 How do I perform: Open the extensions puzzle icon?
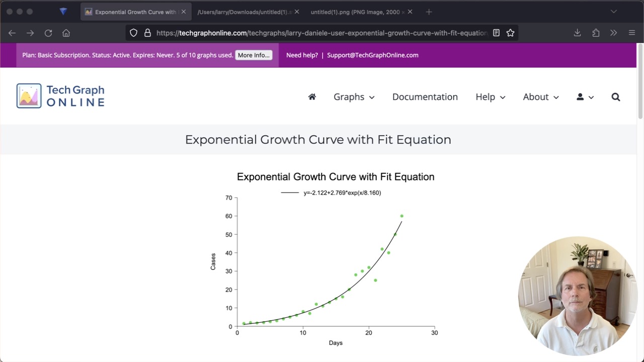pos(596,33)
